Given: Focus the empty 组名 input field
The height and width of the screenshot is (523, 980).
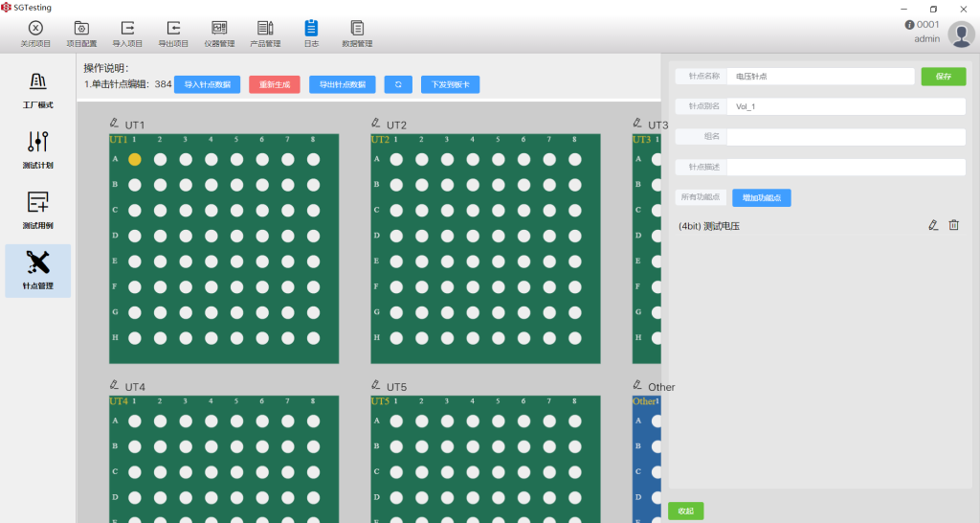Looking at the screenshot, I should click(x=846, y=136).
